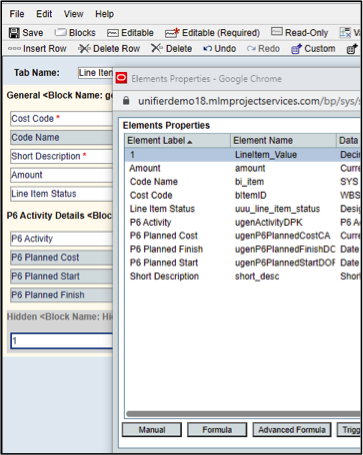
Task: Select the Short Description form field
Action: click(61, 156)
